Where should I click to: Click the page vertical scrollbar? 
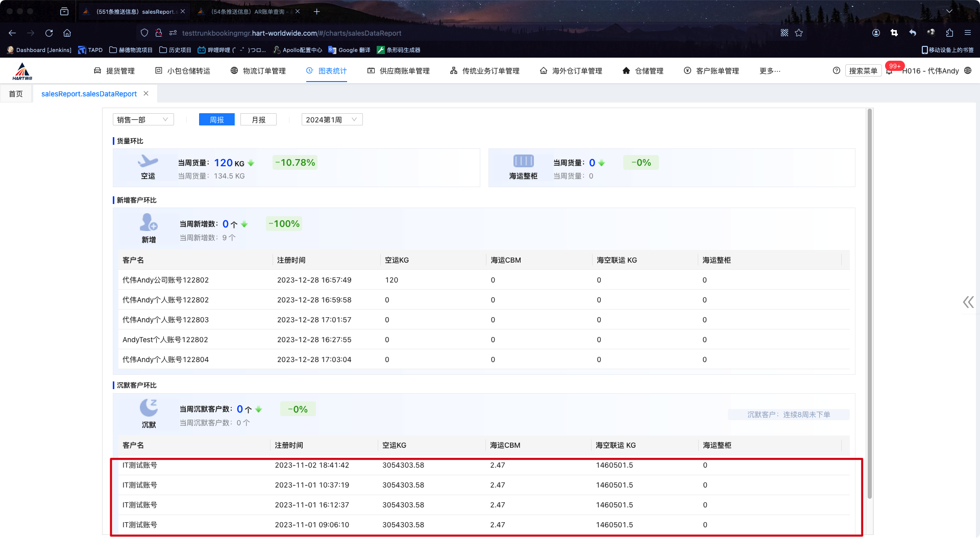point(870,303)
